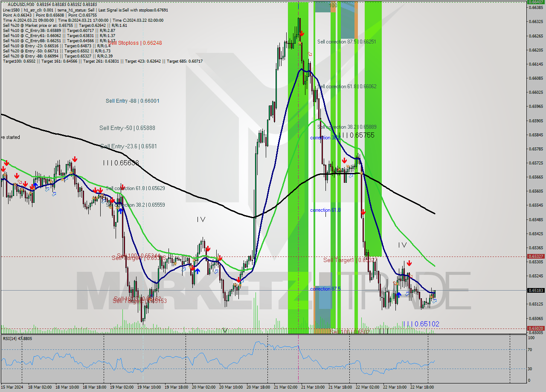
Task: Select the 'RSI(14) 47.8805' indicator label
Action: (x=17, y=339)
